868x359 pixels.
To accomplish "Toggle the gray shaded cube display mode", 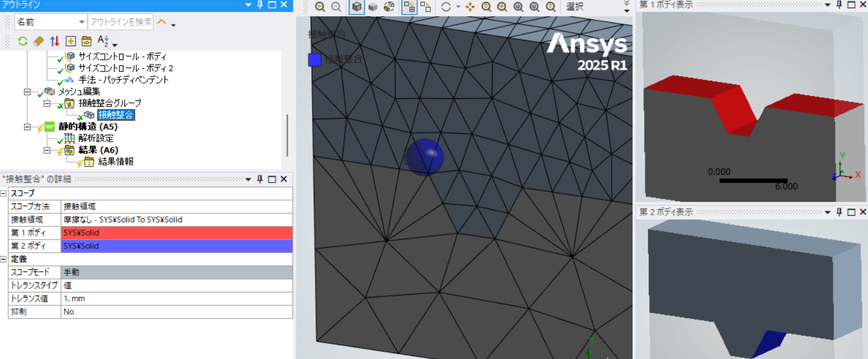I will pos(372,7).
